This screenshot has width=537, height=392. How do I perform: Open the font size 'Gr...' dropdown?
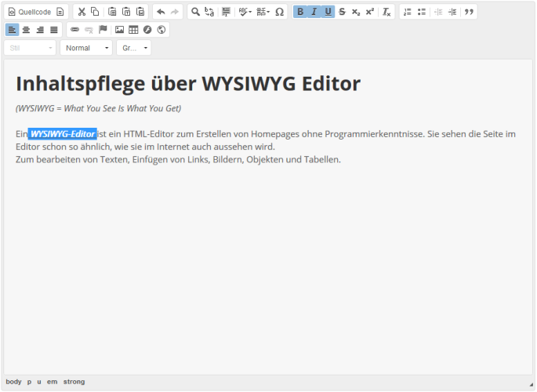tap(133, 48)
